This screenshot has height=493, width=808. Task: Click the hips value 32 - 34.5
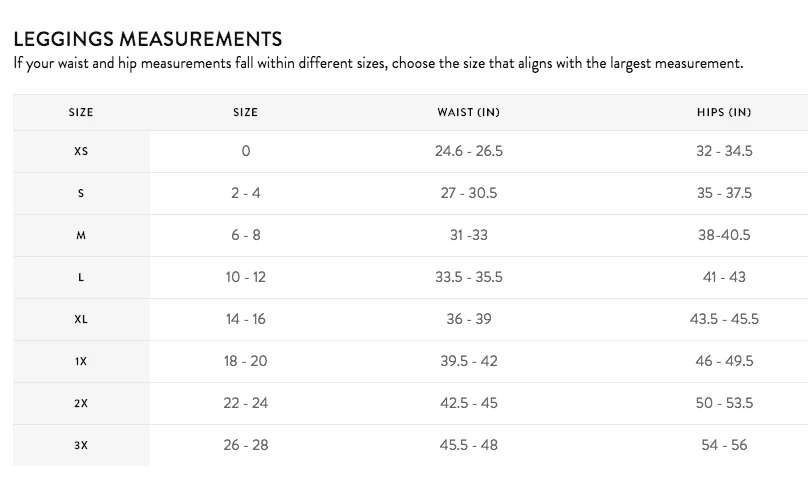pyautogui.click(x=724, y=151)
